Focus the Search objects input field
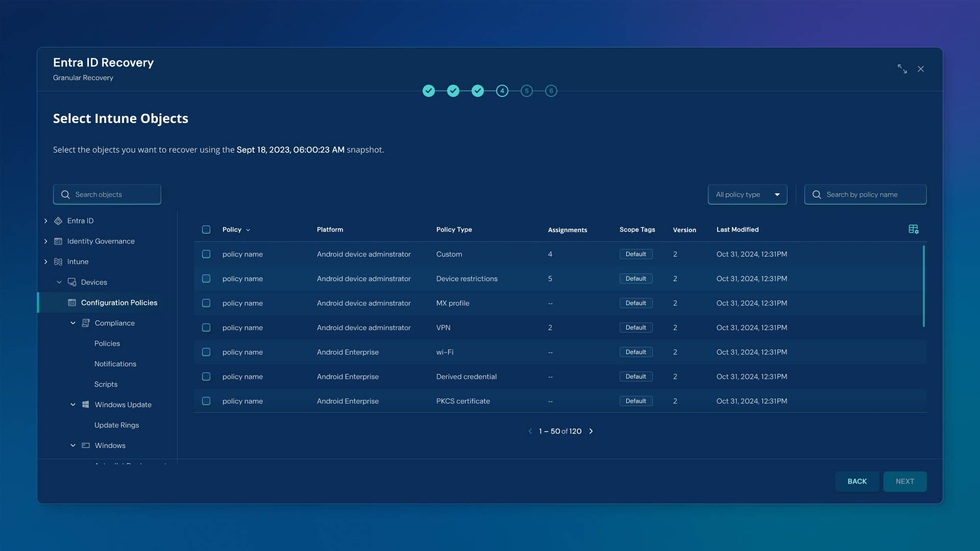 pyautogui.click(x=107, y=194)
